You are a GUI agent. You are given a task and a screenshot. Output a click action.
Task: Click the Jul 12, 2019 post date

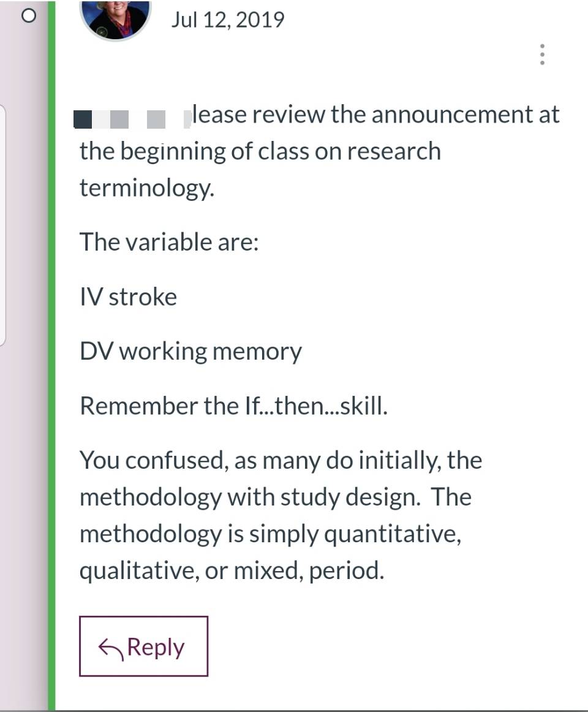(x=228, y=20)
